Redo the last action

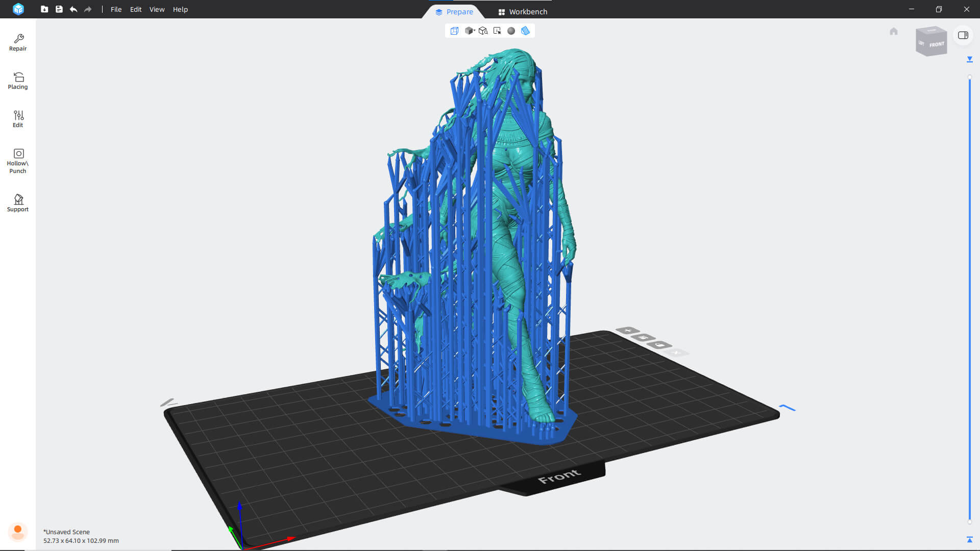pyautogui.click(x=88, y=9)
